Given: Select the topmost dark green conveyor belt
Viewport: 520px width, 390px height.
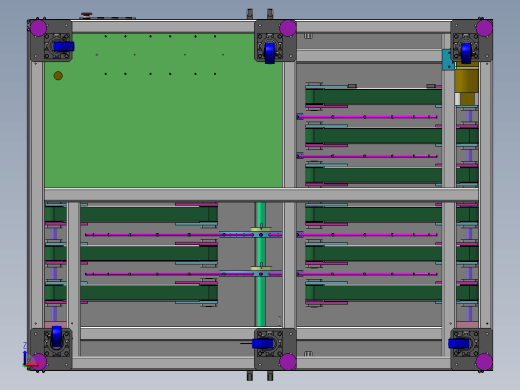Looking at the screenshot, I should pyautogui.click(x=374, y=97).
